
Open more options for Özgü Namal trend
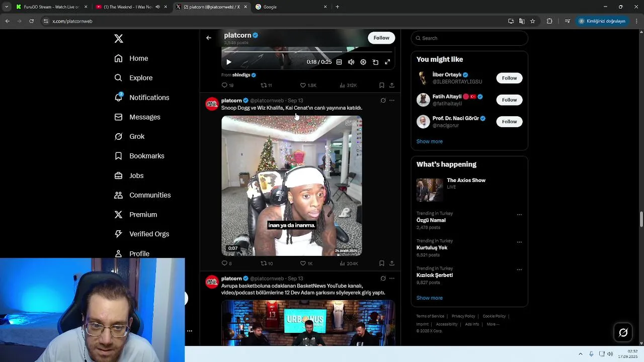[519, 215]
